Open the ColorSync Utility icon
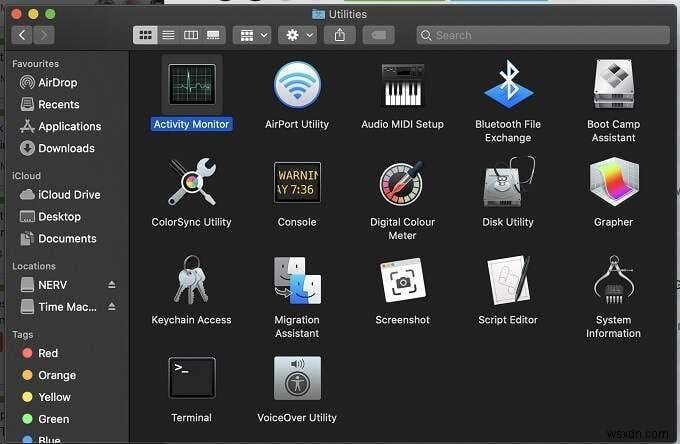680x444 pixels. pos(192,182)
